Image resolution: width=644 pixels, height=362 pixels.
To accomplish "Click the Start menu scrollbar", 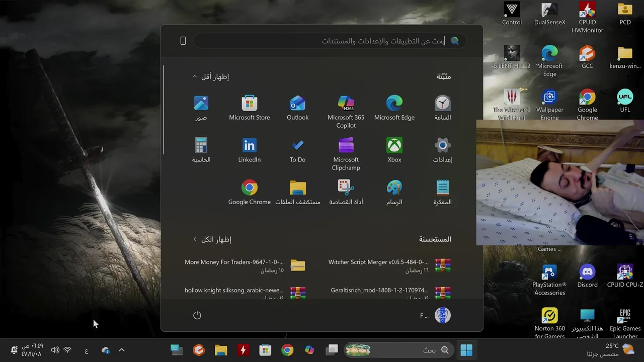I will point(164,110).
